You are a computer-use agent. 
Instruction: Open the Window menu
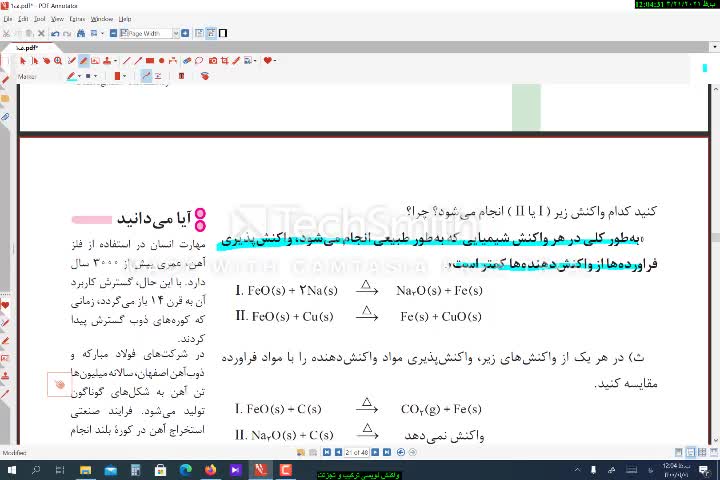[101, 19]
